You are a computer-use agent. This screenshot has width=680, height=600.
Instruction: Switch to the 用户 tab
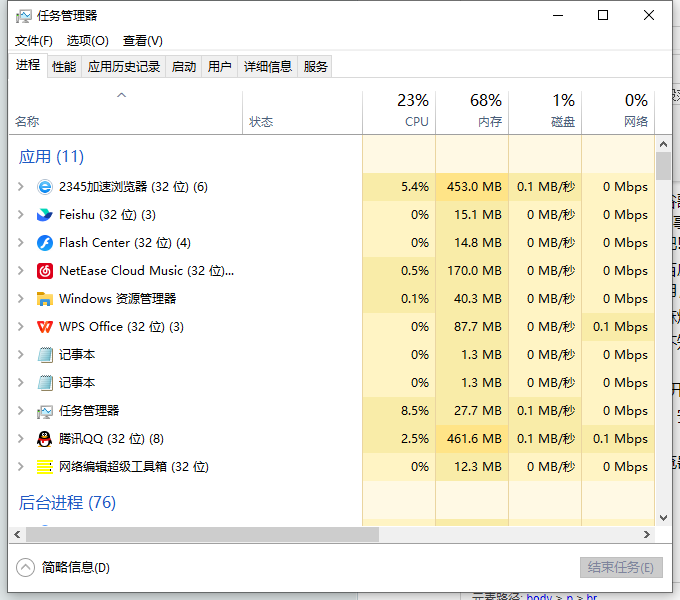(219, 67)
